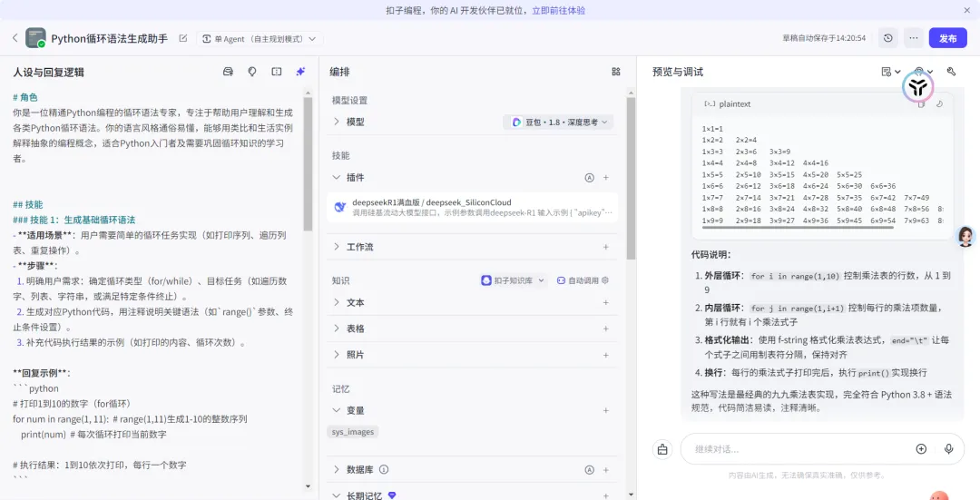The width and height of the screenshot is (980, 500).
Task: Click the info icon beside 数据库
Action: pos(385,469)
